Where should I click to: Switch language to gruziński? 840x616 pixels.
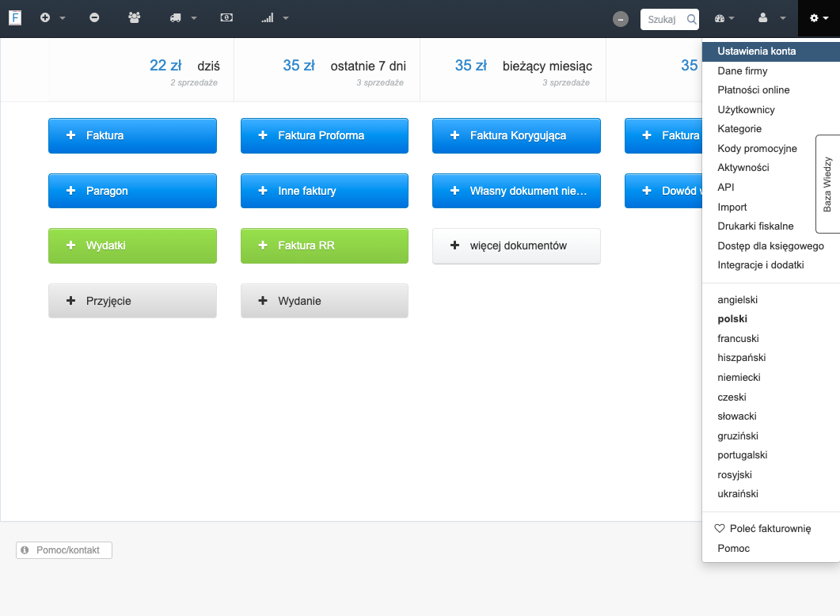[771, 436]
